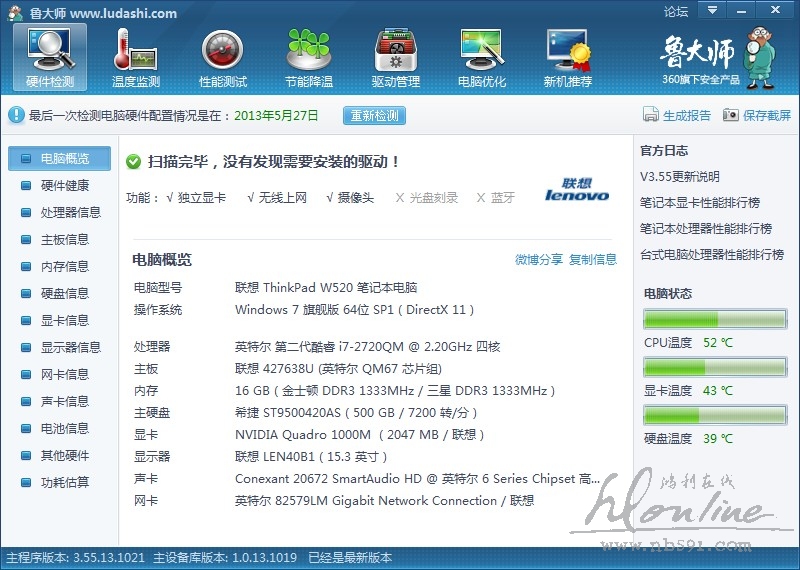Click 保存截屏 save screenshot link

767,115
